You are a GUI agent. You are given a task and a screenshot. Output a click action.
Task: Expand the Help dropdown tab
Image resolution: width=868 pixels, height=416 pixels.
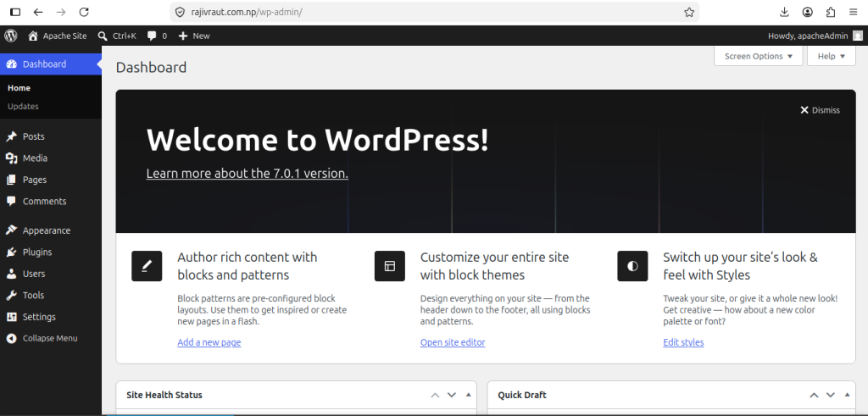tap(832, 56)
